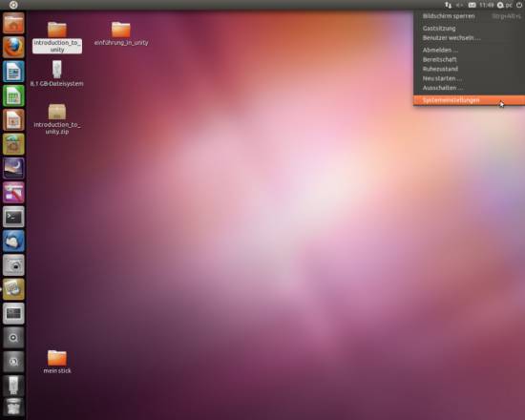Image resolution: width=525 pixels, height=420 pixels.
Task: Select the einführung_in_unity desktop folder
Action: pyautogui.click(x=121, y=33)
